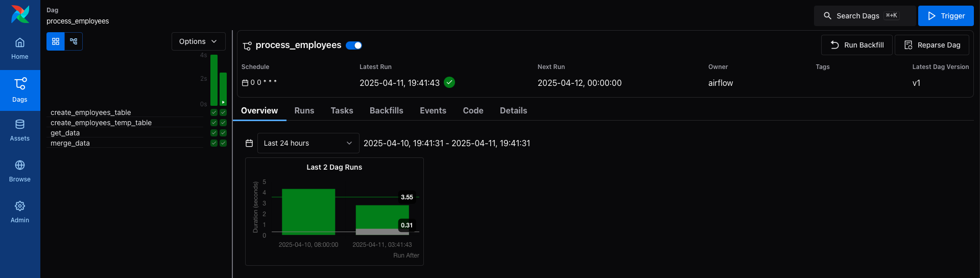
Task: Click the Run Backfill button
Action: 856,45
